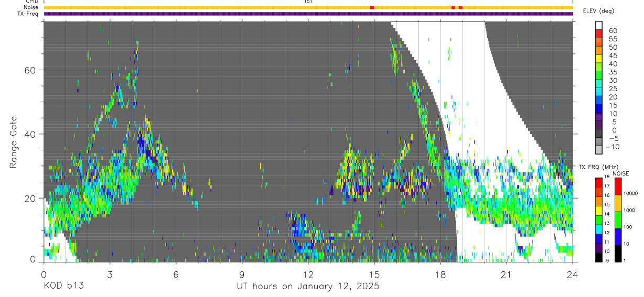Click the lightest gray bottom segment of ELEV bar

coord(599,150)
